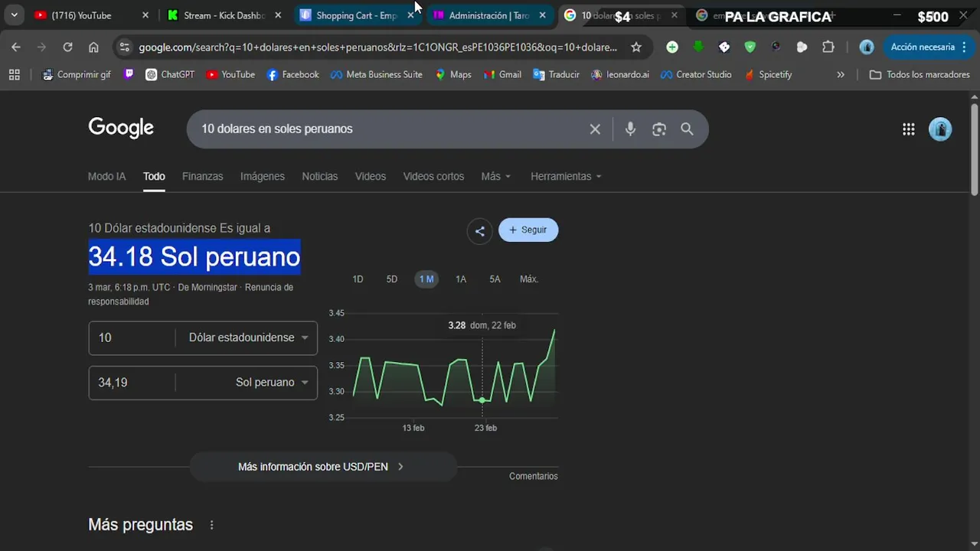
Task: Expand the Más dropdown
Action: click(x=496, y=176)
